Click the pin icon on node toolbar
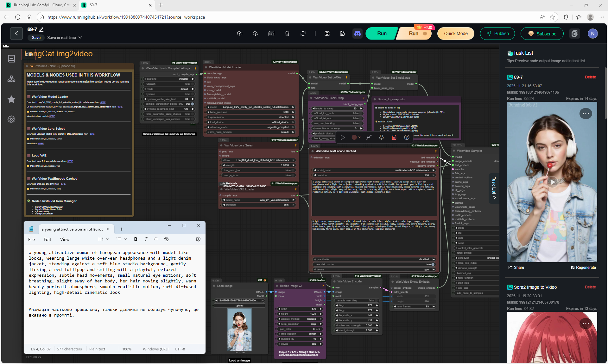 381,137
